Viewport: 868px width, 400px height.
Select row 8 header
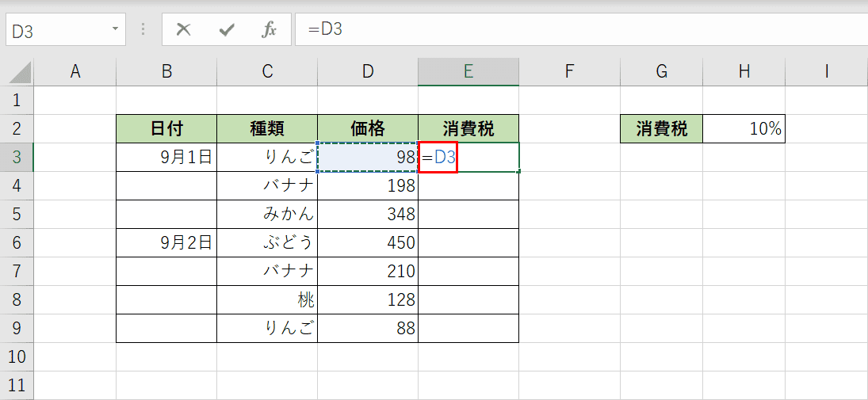(17, 300)
